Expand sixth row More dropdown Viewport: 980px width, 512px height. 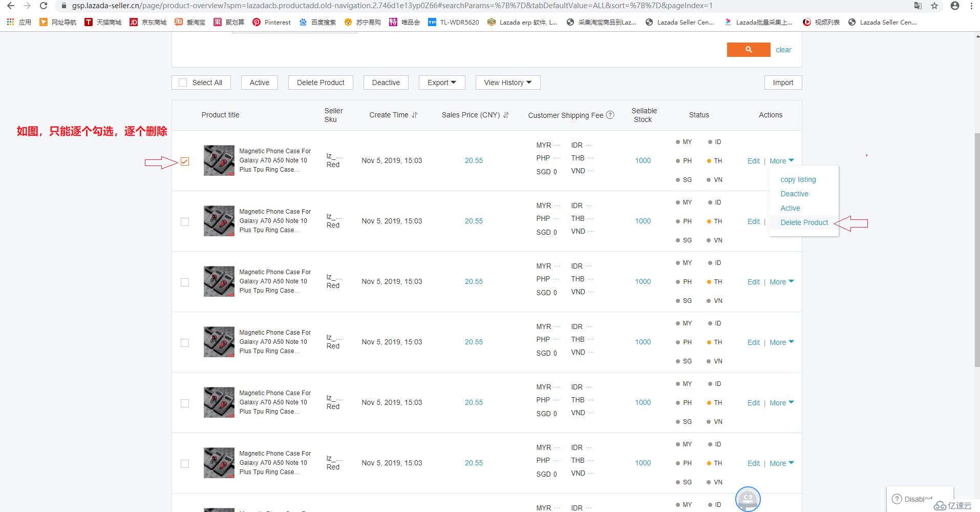[x=782, y=463]
